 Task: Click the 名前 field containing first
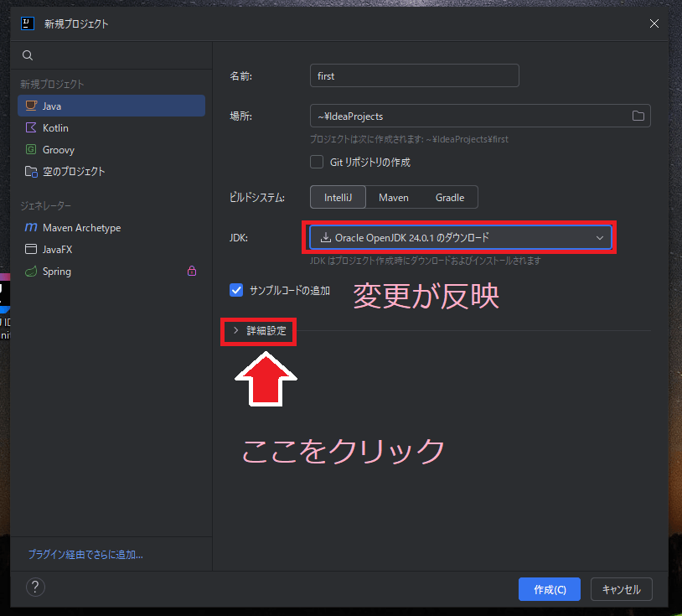415,75
